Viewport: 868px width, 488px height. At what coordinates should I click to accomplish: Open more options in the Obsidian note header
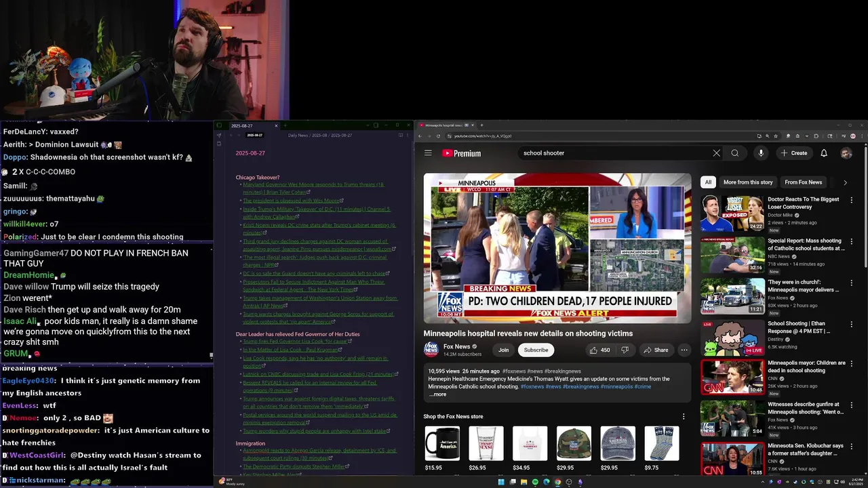click(408, 136)
